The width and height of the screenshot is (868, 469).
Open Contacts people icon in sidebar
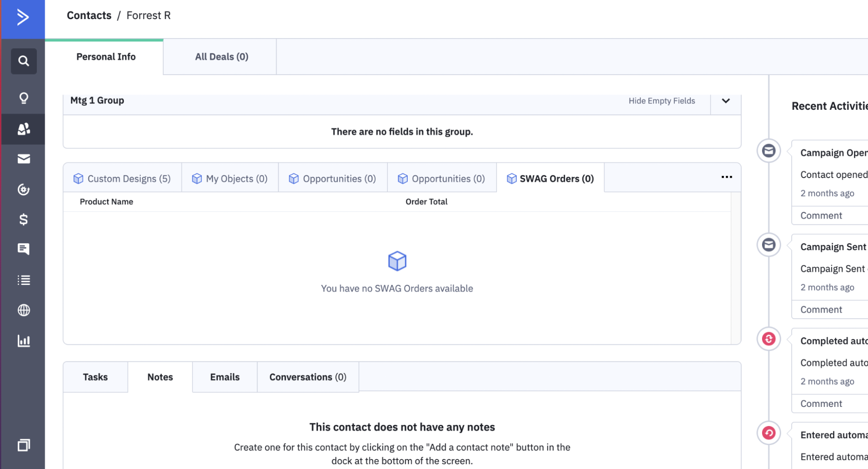(23, 129)
